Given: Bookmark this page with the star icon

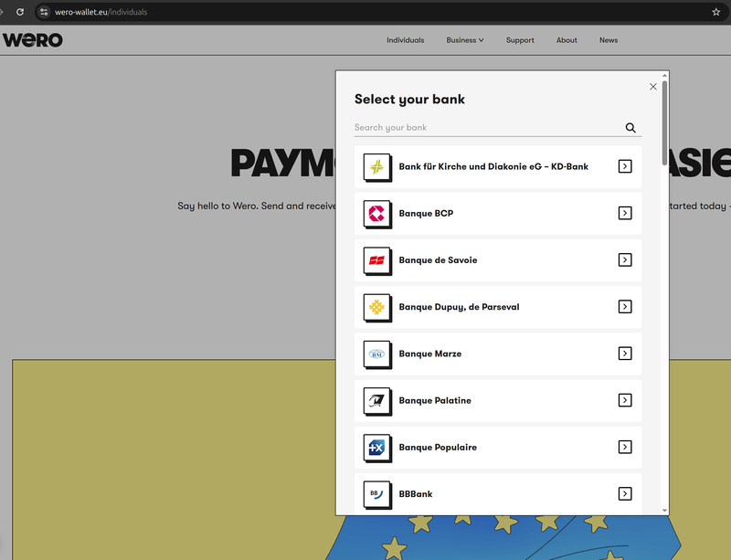Looking at the screenshot, I should click(x=716, y=12).
